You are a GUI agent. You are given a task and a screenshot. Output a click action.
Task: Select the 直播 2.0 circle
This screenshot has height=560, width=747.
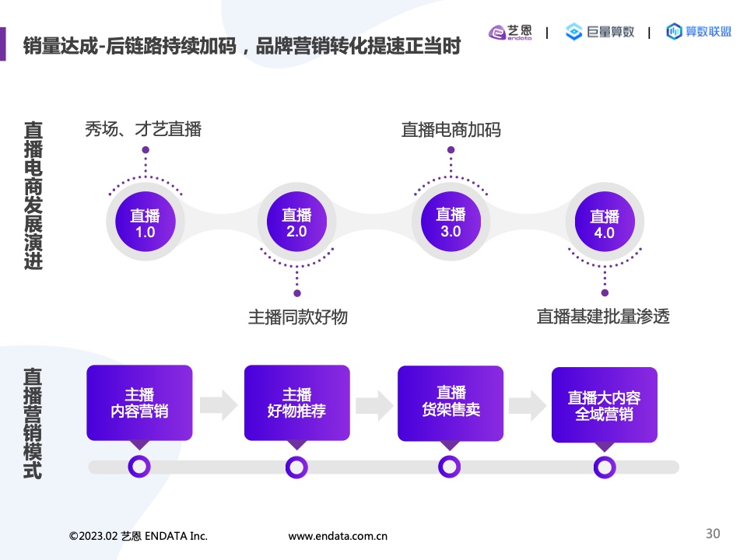click(296, 222)
